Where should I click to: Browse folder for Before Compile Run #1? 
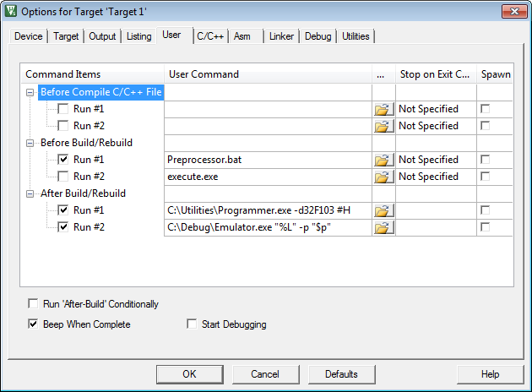(x=383, y=109)
